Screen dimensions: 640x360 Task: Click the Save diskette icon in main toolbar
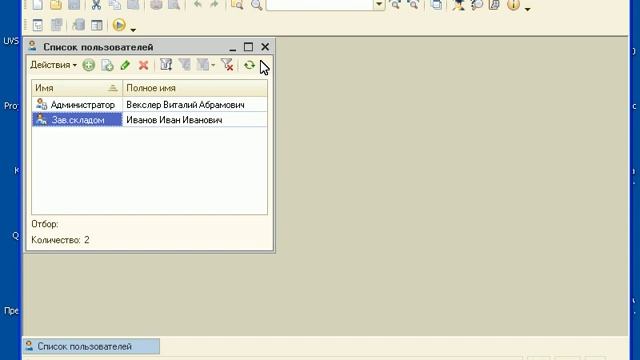click(x=74, y=4)
